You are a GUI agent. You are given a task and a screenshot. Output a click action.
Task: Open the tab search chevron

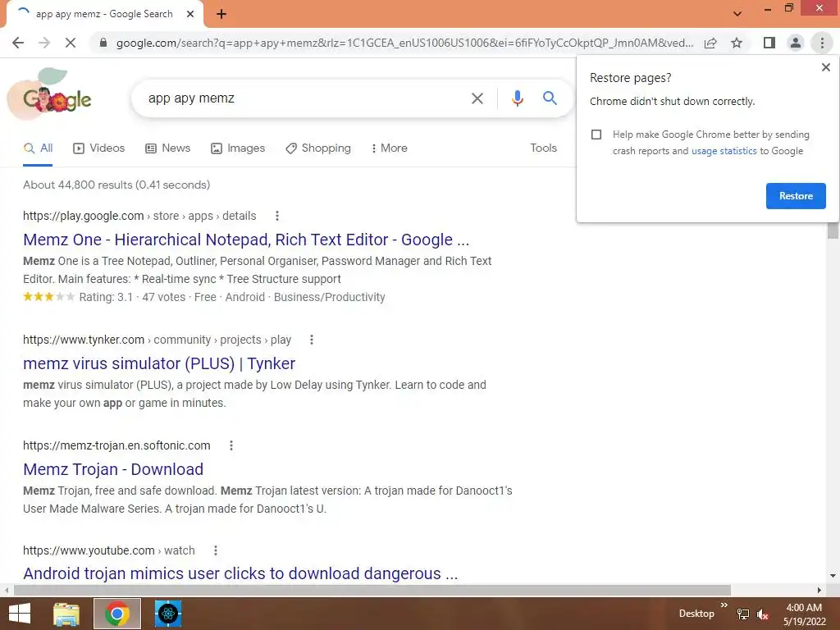737,14
